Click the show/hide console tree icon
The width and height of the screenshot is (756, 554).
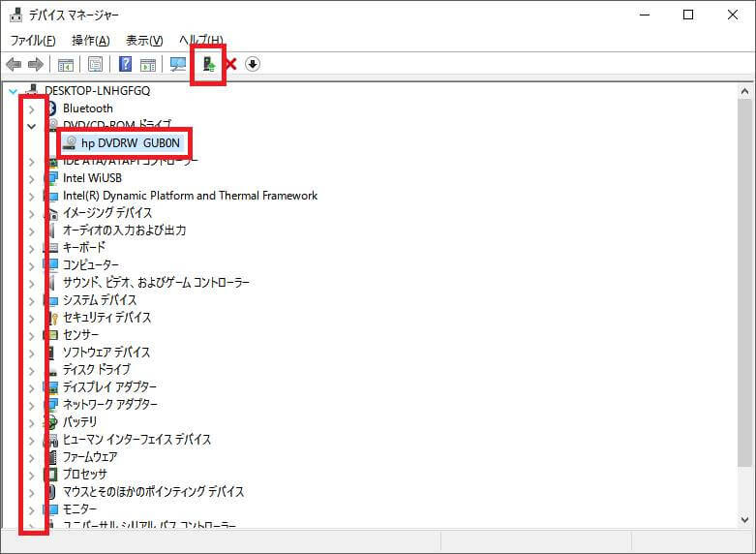click(66, 64)
